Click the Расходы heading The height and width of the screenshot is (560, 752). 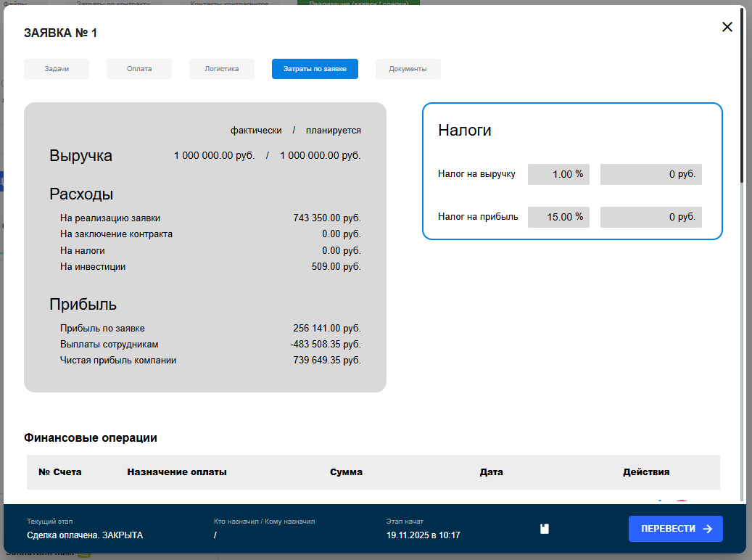tap(81, 194)
